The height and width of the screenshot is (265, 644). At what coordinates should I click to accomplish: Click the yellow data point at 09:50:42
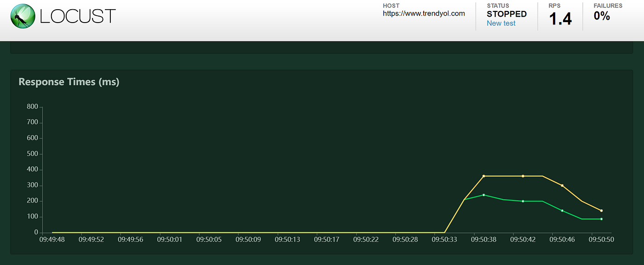pos(523,176)
